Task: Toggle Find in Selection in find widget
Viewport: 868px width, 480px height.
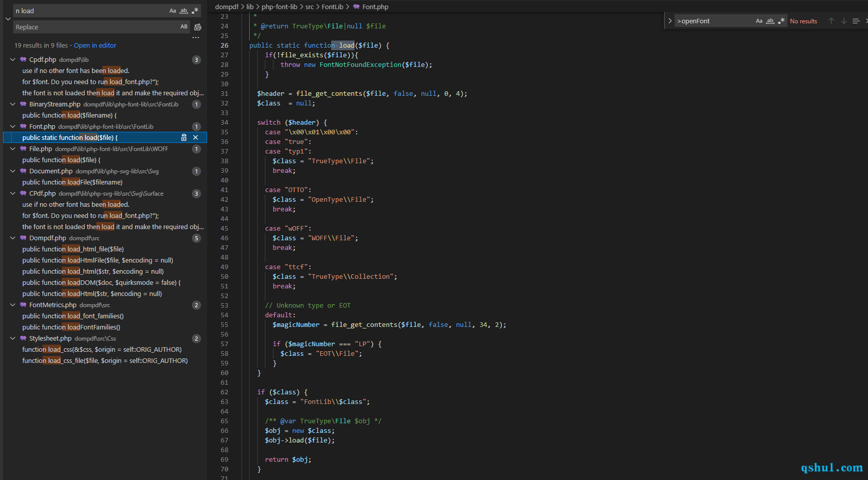Action: [x=856, y=21]
